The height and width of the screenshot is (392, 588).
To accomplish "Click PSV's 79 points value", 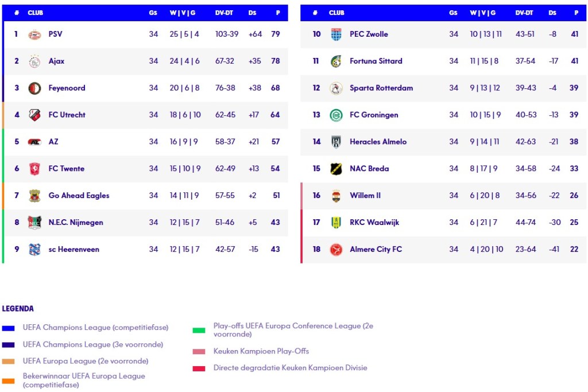I will tap(276, 34).
